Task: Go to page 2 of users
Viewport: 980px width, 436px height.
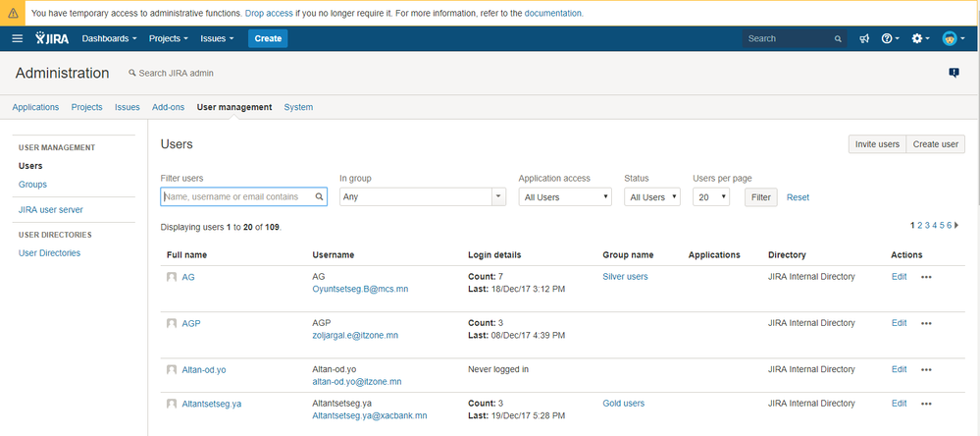Action: pyautogui.click(x=920, y=225)
